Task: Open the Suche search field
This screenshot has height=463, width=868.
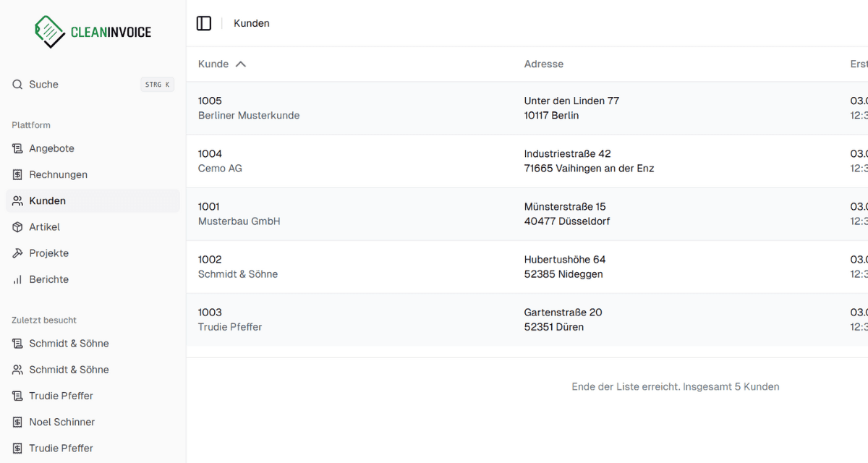Action: (93, 85)
